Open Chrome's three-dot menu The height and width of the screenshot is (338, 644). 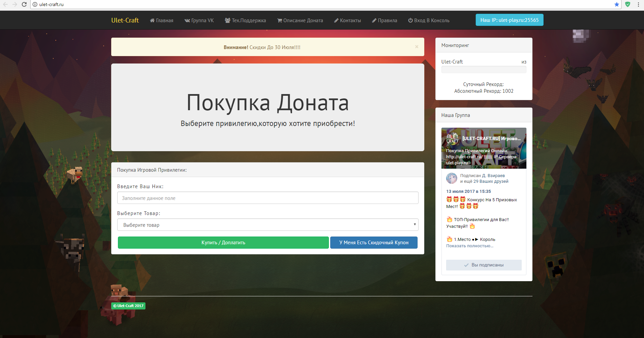(x=638, y=4)
